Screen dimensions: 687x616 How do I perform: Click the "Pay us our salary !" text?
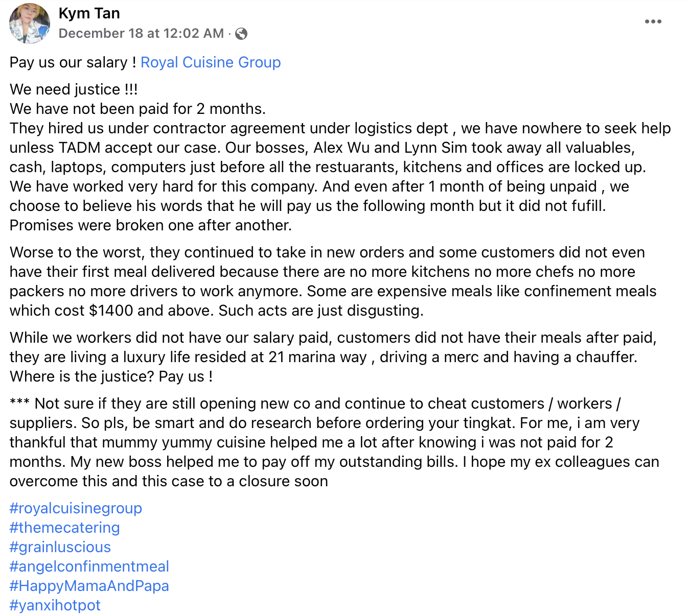tap(73, 62)
